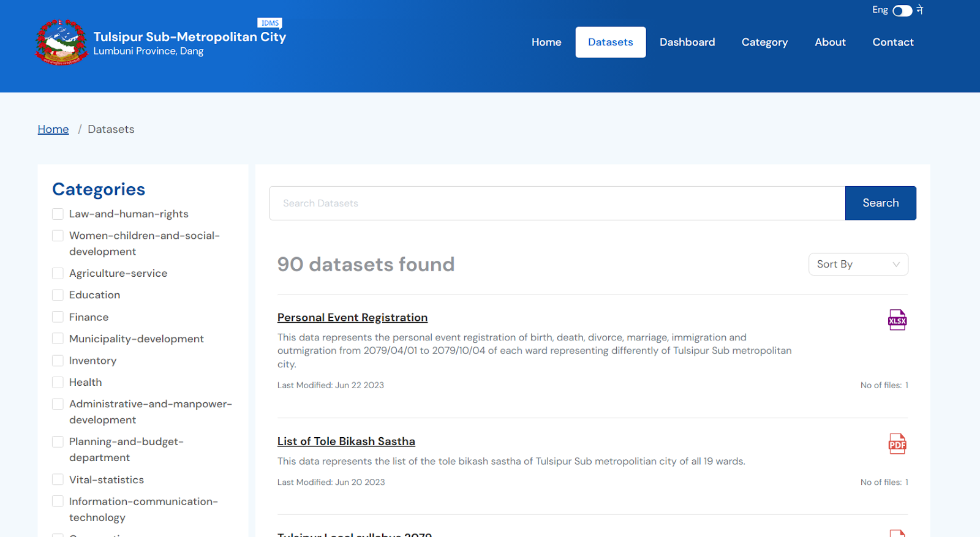
Task: Click 'Lumbuni Province, Dang' subtitle
Action: tap(148, 51)
